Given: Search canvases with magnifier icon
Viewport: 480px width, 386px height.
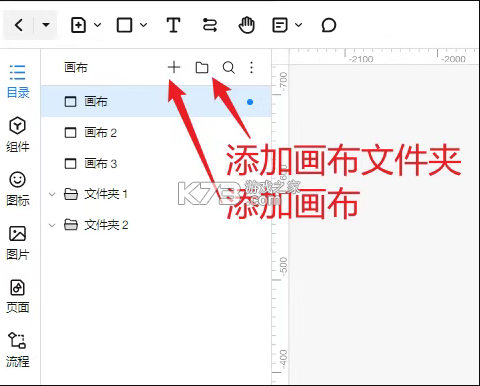Looking at the screenshot, I should [229, 68].
